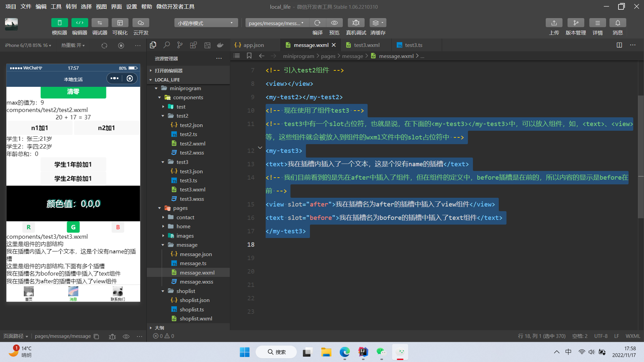The image size is (644, 362).
Task: Open the 工具 menu
Action: [56, 6]
